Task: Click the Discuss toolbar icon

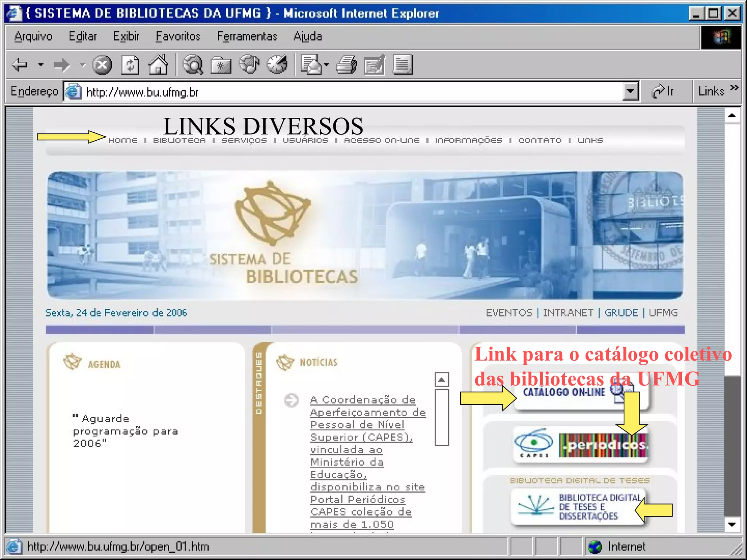Action: (x=403, y=65)
